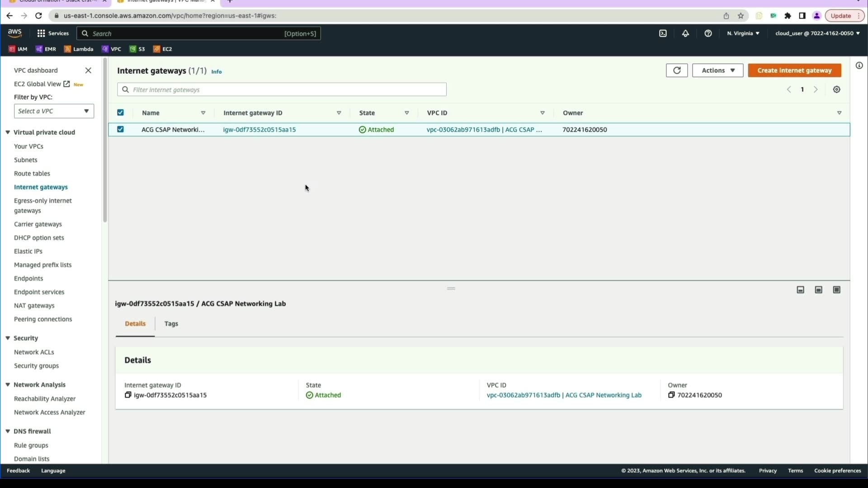
Task: Open the notifications bell icon
Action: point(685,33)
